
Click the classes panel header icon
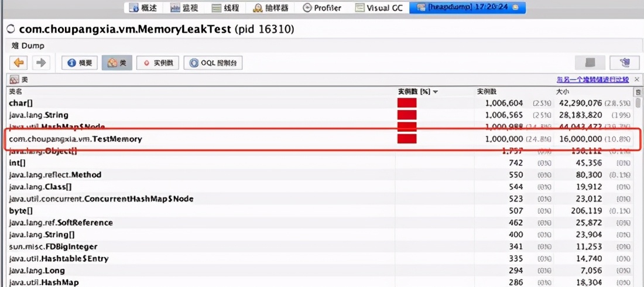[x=14, y=80]
